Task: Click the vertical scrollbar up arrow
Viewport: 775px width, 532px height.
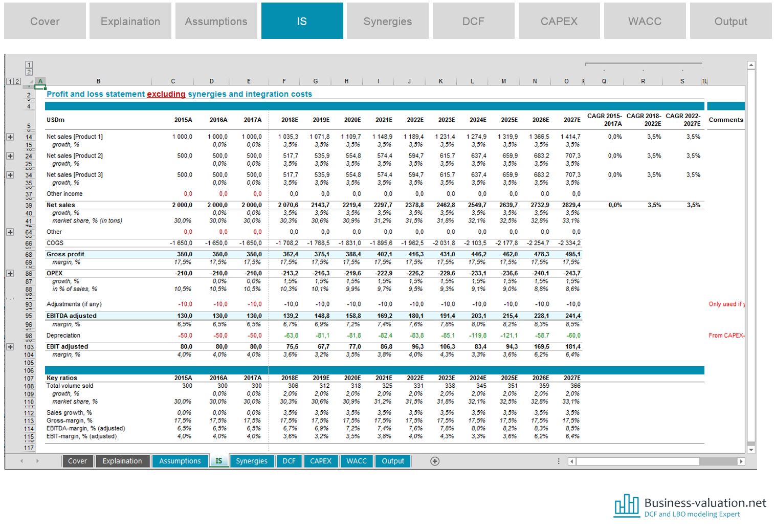Action: coord(750,64)
